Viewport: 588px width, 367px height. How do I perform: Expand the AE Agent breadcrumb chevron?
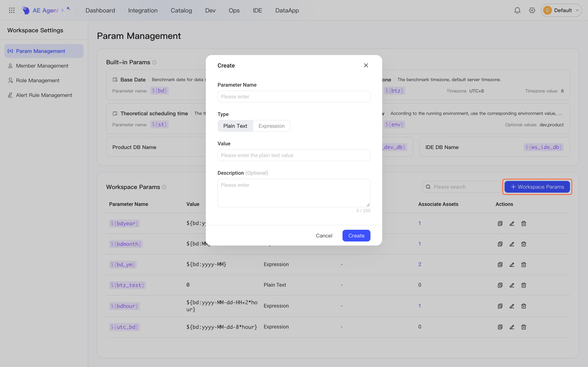pyautogui.click(x=62, y=10)
